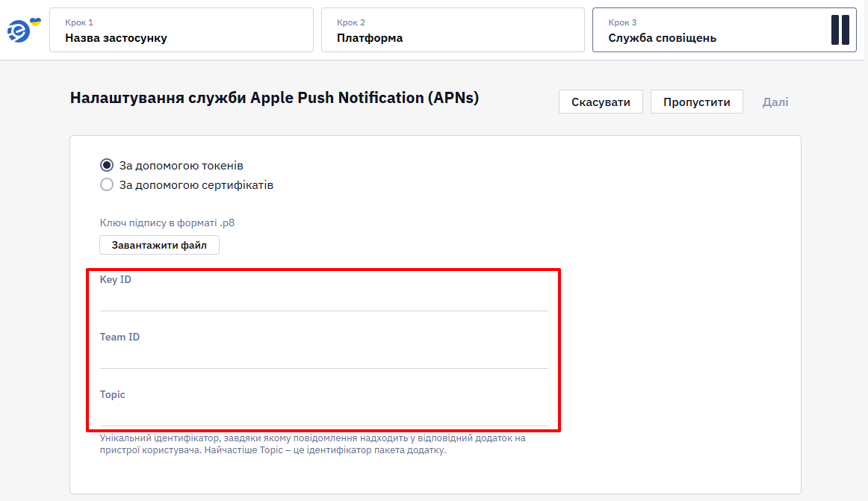Click label Ключ підпису в форматі .p8
868x501 pixels.
point(167,223)
